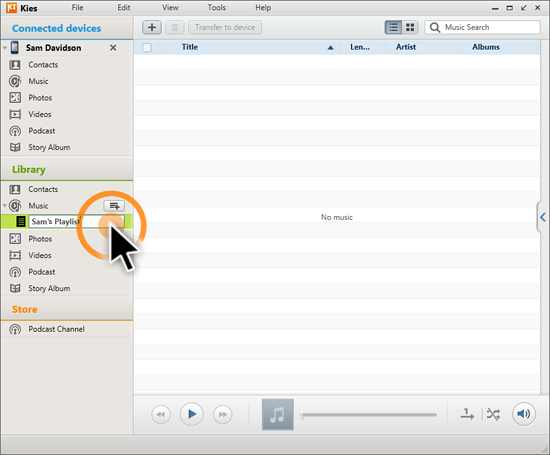Open device Contacts
This screenshot has height=455, width=550.
(x=43, y=65)
